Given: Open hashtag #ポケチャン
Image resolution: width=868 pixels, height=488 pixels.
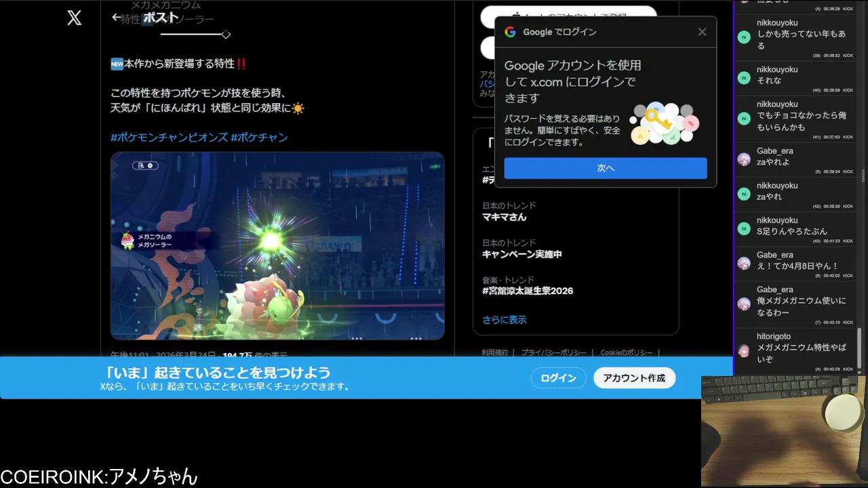Looking at the screenshot, I should 259,138.
